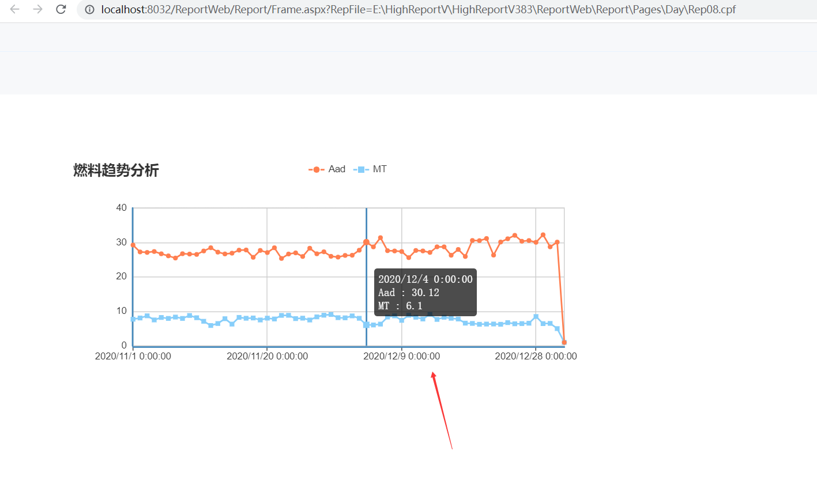
Task: Click the tooltip line Aad : 30.12
Action: click(409, 293)
